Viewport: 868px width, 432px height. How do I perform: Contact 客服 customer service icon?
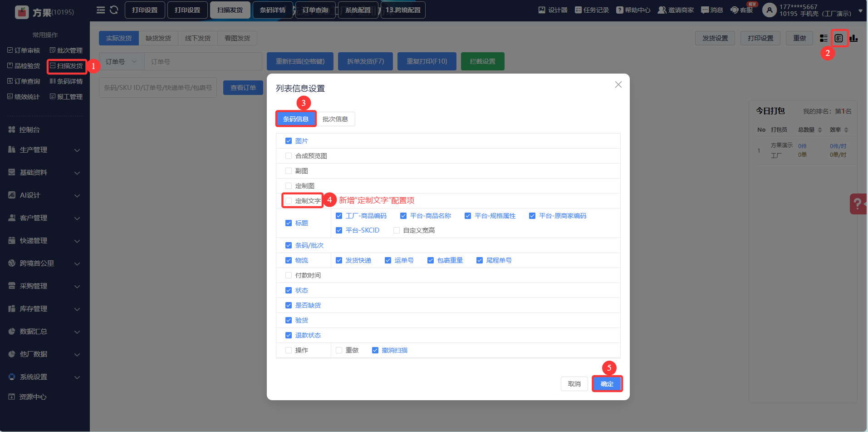735,10
